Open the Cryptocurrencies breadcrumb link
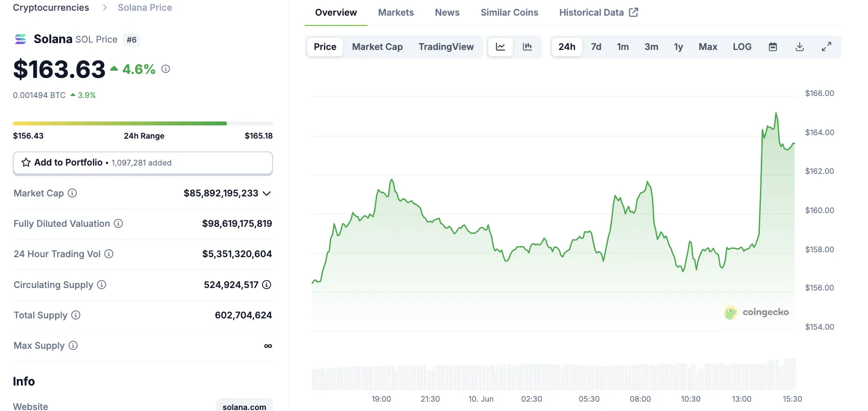Screen dimensions: 868x411 tap(51, 8)
